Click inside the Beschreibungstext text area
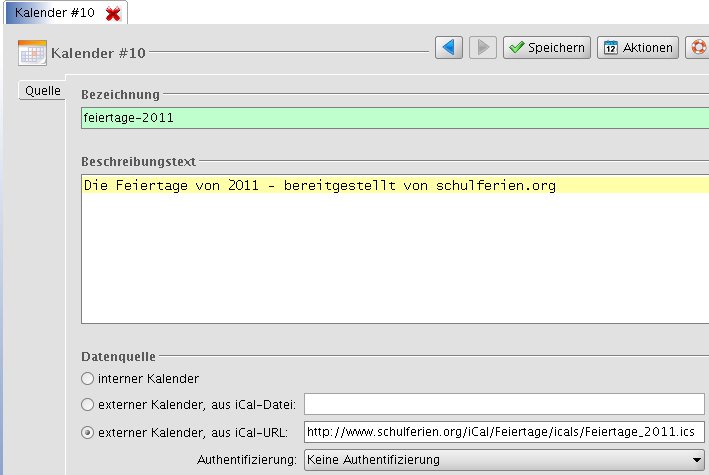The height and width of the screenshot is (475, 709). [394, 255]
